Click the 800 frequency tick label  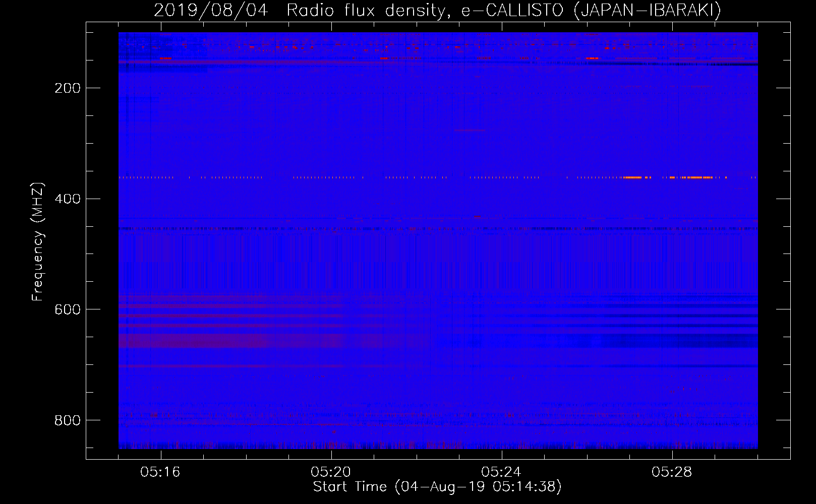coord(68,420)
